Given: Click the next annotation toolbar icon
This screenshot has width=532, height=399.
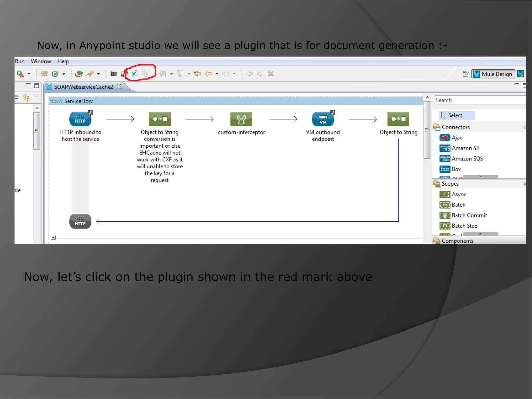Looking at the screenshot, I should [163, 74].
